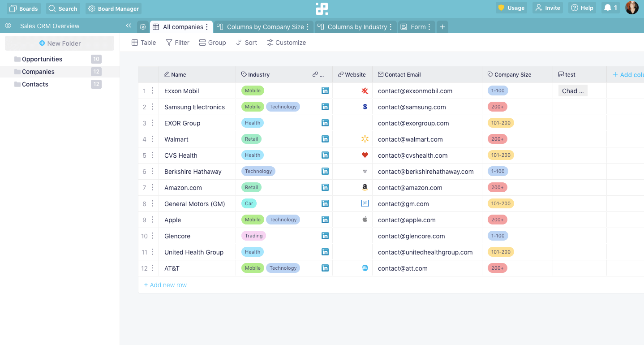Open Apple row options menu dots
The width and height of the screenshot is (644, 345).
(x=153, y=220)
